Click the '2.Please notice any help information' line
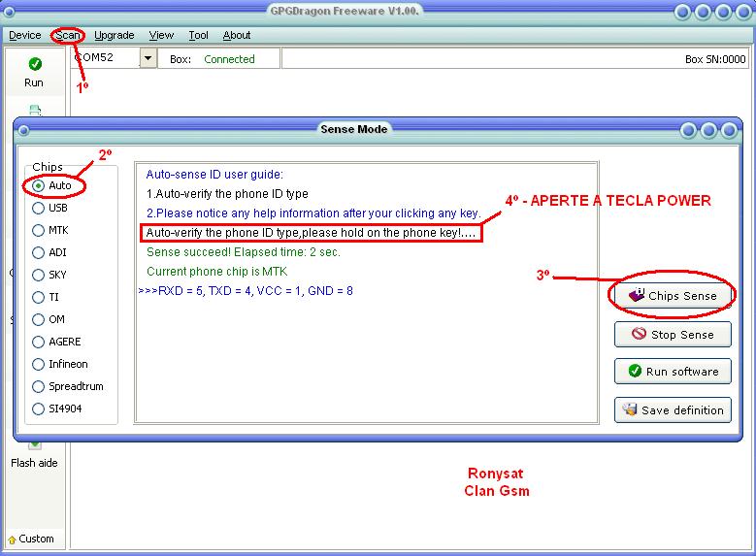 pyautogui.click(x=313, y=213)
